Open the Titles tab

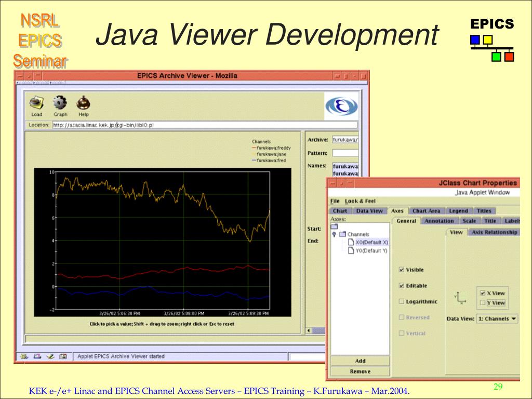[484, 211]
